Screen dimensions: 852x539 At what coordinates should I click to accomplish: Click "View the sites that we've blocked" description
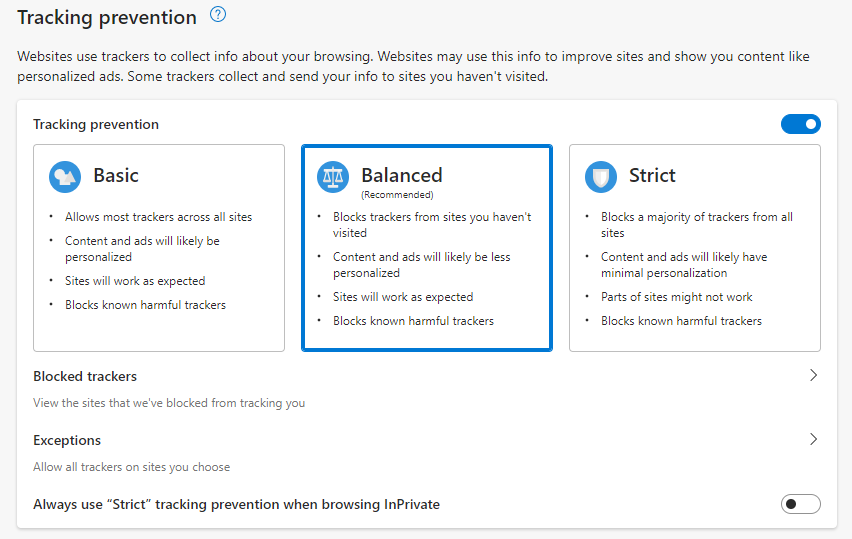tap(169, 403)
